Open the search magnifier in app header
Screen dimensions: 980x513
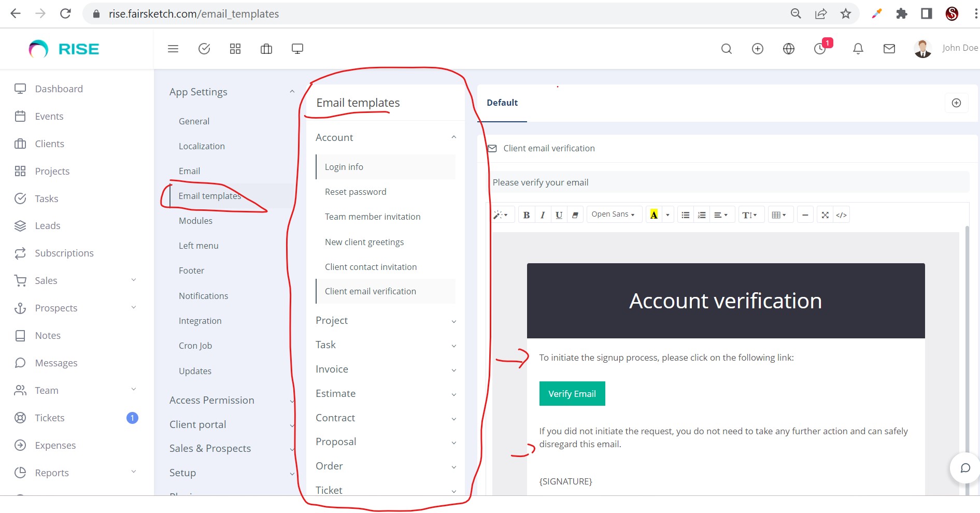[727, 49]
